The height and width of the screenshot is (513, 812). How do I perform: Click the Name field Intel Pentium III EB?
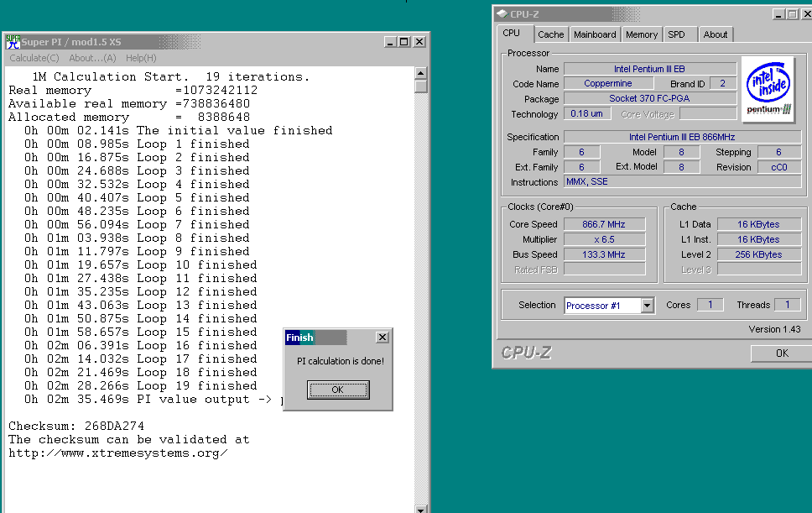point(650,69)
